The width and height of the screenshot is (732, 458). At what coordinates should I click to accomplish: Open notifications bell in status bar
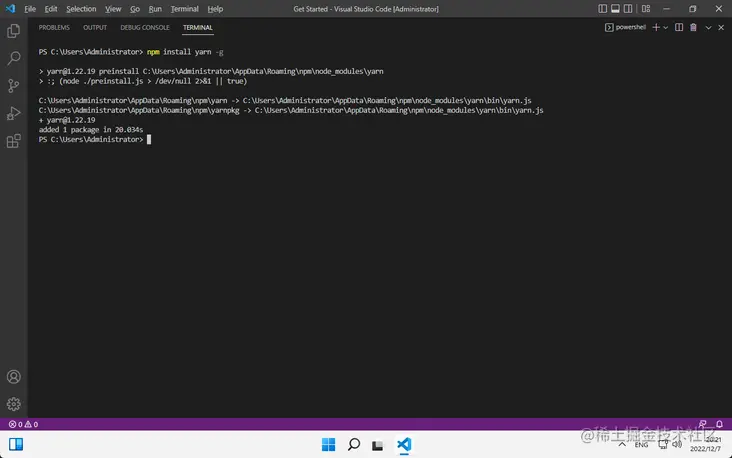coord(719,424)
